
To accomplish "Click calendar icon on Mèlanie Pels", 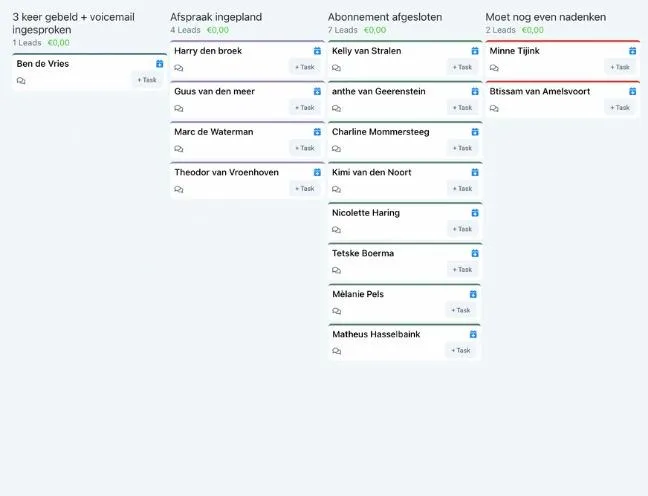I will (473, 294).
